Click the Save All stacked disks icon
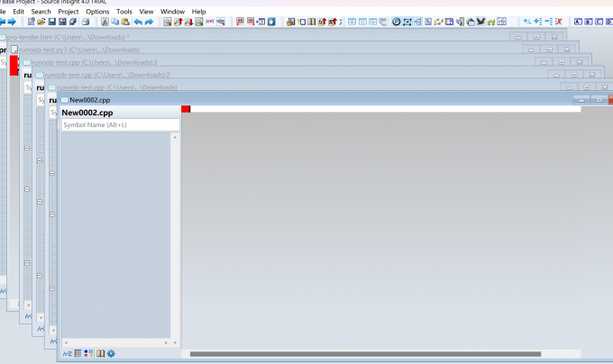The image size is (613, 364). click(73, 22)
